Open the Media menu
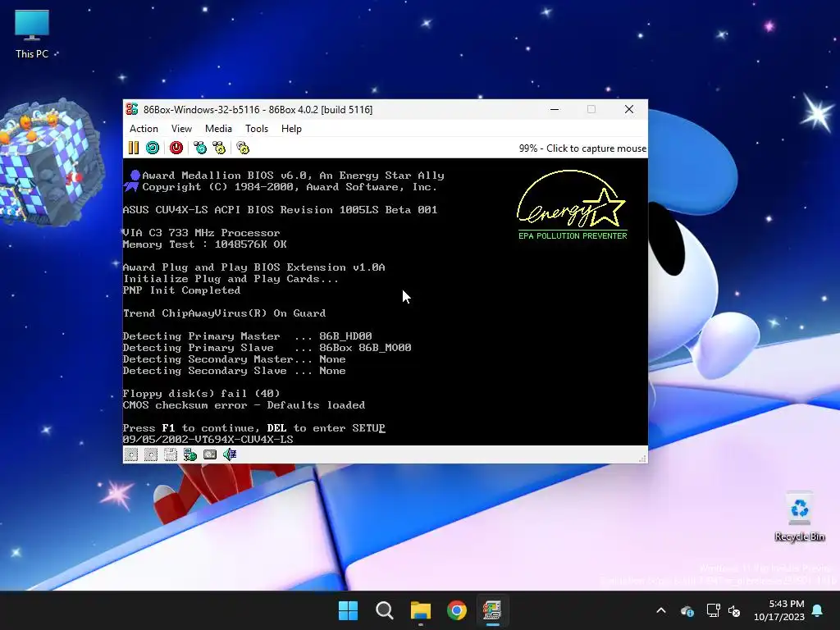Image resolution: width=840 pixels, height=630 pixels. [x=218, y=129]
